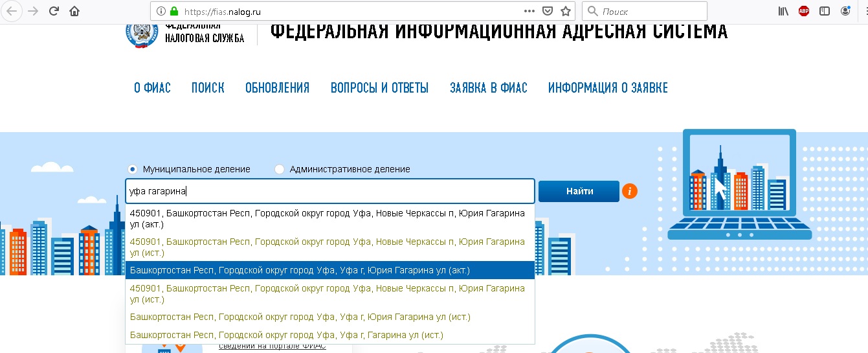Click the сведений на портале ФИАС link
Image resolution: width=868 pixels, height=353 pixels.
(272, 347)
